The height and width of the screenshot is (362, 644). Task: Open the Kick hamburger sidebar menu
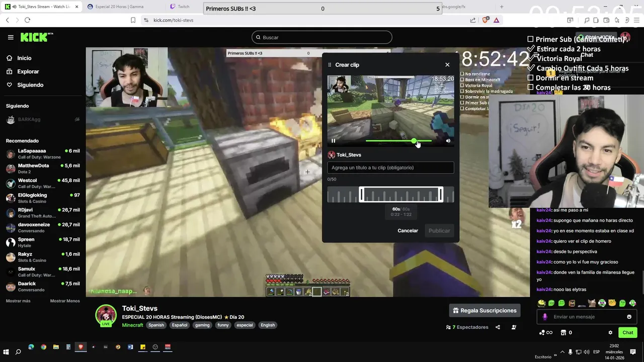pyautogui.click(x=11, y=37)
